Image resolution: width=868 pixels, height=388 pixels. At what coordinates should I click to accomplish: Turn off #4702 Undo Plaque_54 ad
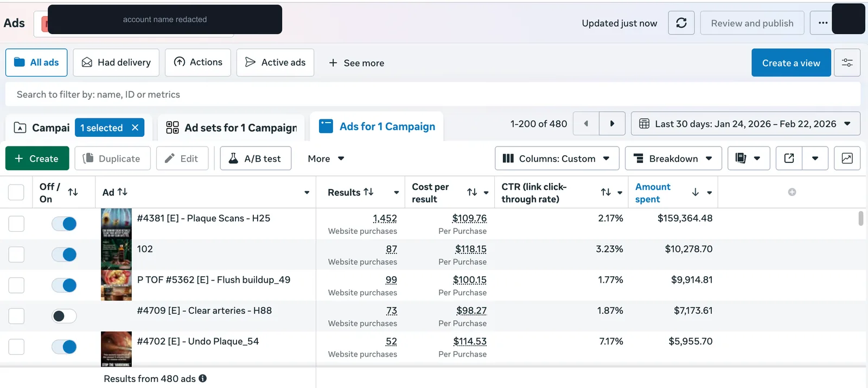tap(64, 347)
